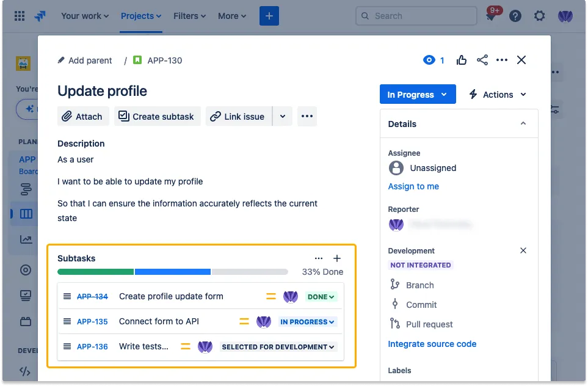Click the Update profile issue title
Viewport: 588px width, 386px height.
coord(102,91)
